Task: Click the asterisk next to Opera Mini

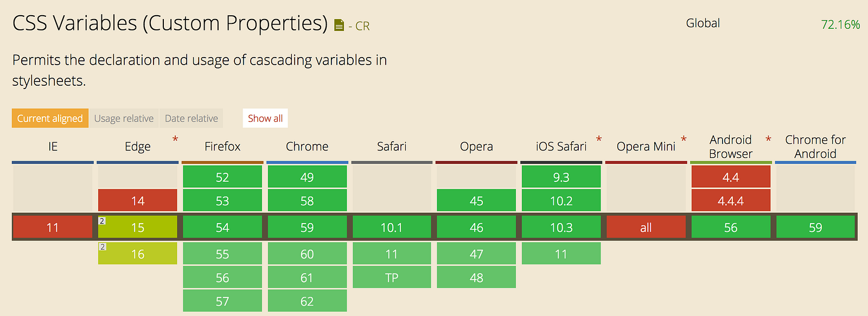Action: [x=684, y=140]
